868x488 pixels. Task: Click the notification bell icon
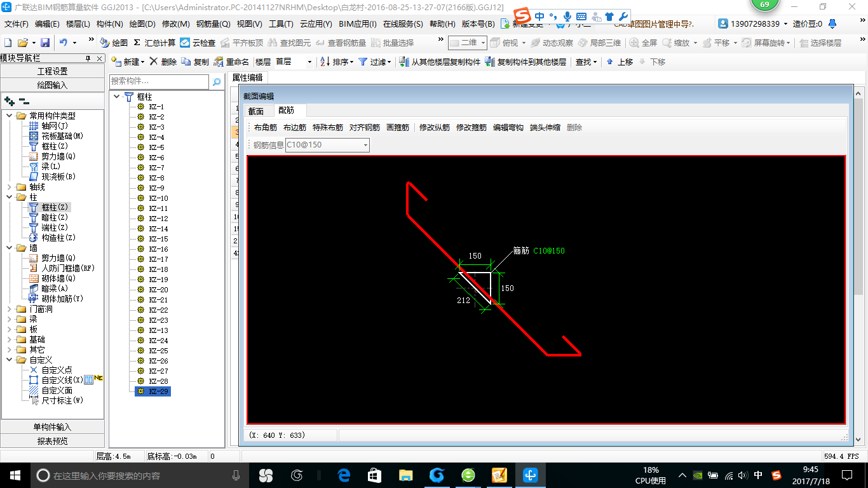pyautogui.click(x=834, y=24)
